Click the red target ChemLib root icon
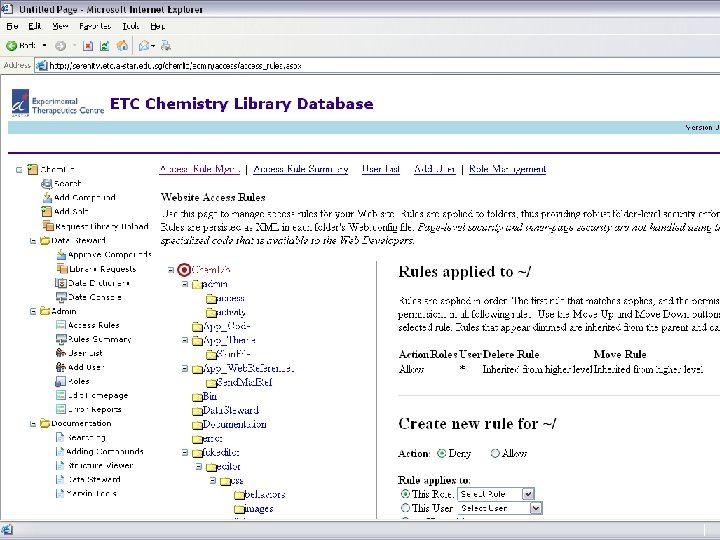This screenshot has height=540, width=720. pos(184,270)
